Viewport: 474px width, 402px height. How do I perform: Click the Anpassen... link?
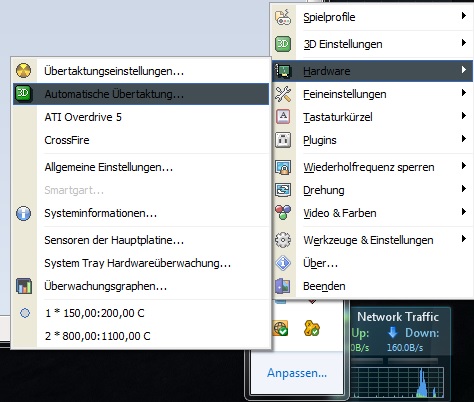pos(297,373)
